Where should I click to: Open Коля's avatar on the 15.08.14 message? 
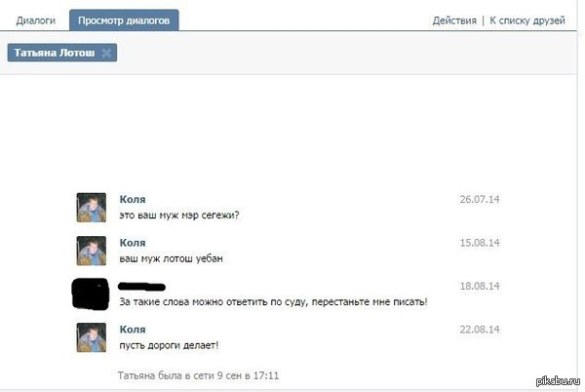point(92,251)
